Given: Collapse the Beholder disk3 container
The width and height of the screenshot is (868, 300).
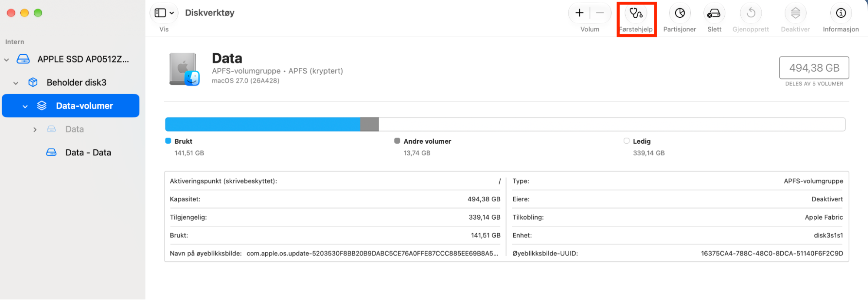Looking at the screenshot, I should pos(16,83).
